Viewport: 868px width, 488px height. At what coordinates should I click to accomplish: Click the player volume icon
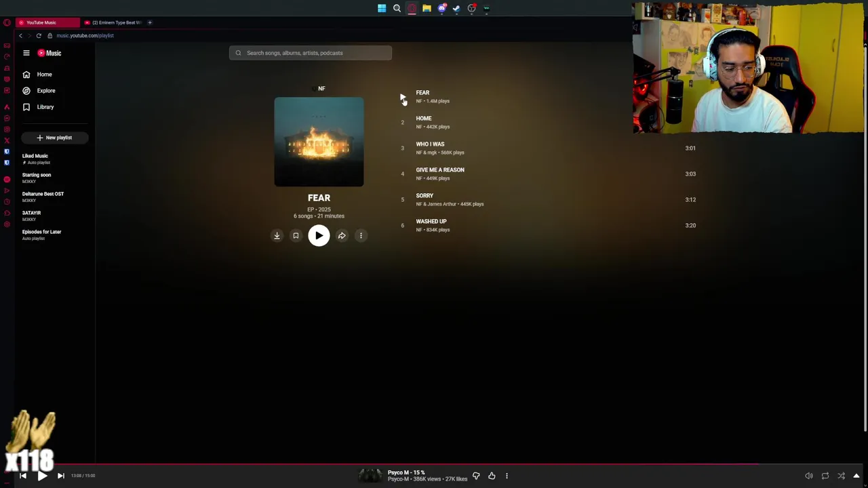click(x=808, y=476)
